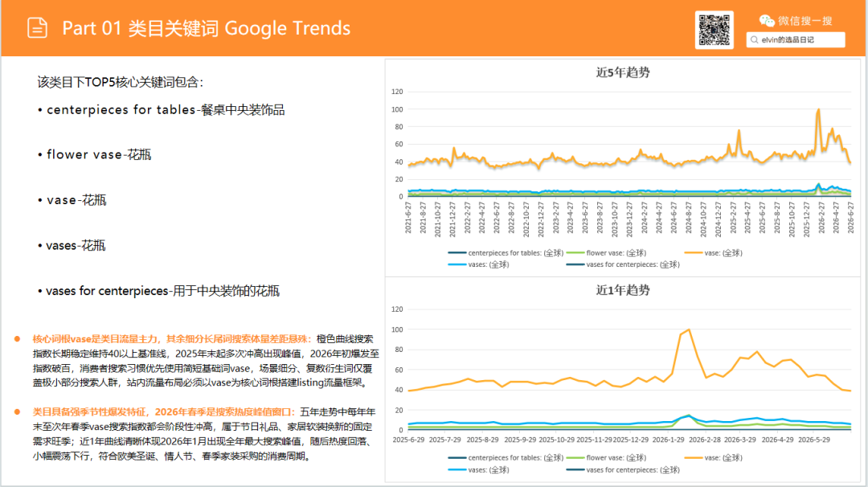
Task: Select the orange heading "核心词根vase是类目流量主力"
Action: coord(96,338)
